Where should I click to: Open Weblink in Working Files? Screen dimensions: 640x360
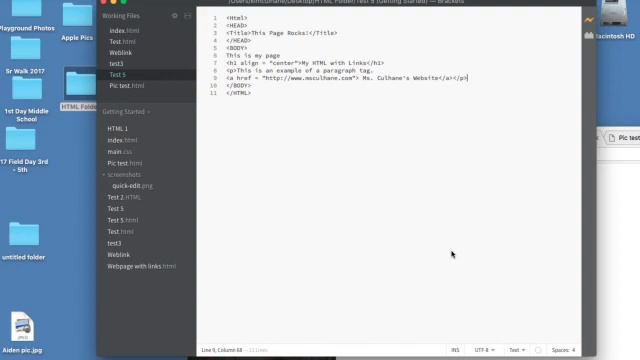coord(120,53)
